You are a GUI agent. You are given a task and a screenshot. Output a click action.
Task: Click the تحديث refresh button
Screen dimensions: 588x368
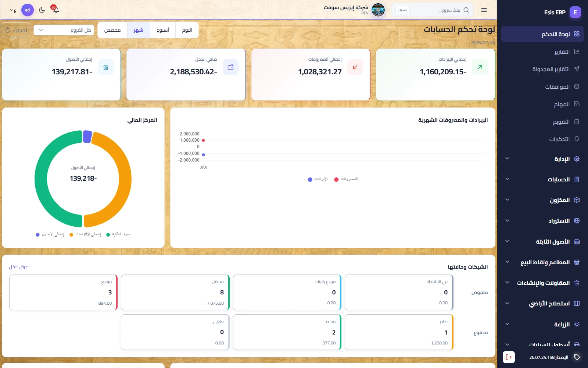point(16,30)
